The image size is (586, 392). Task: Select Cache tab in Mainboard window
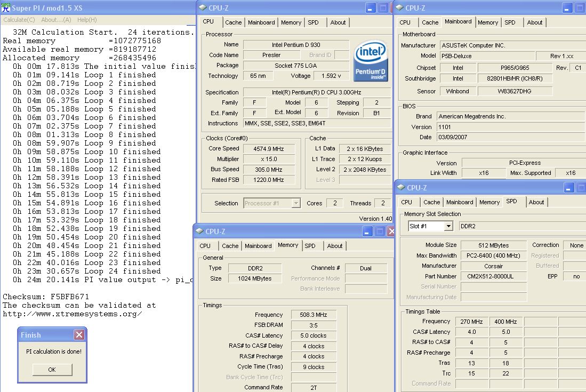pyautogui.click(x=430, y=22)
